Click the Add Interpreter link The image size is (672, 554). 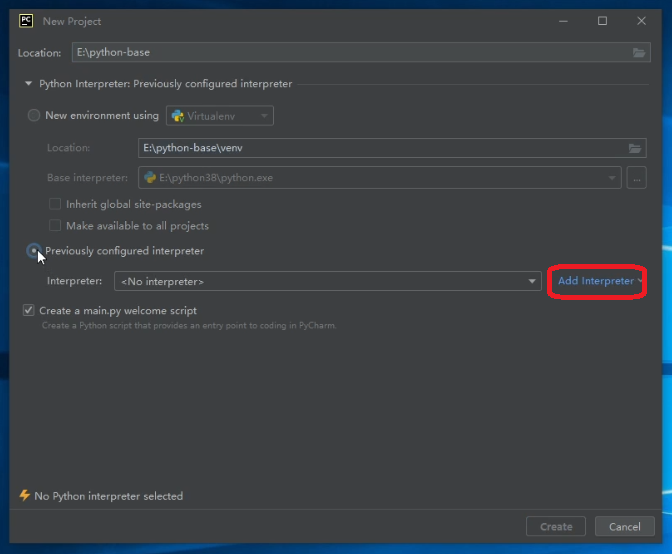click(596, 281)
